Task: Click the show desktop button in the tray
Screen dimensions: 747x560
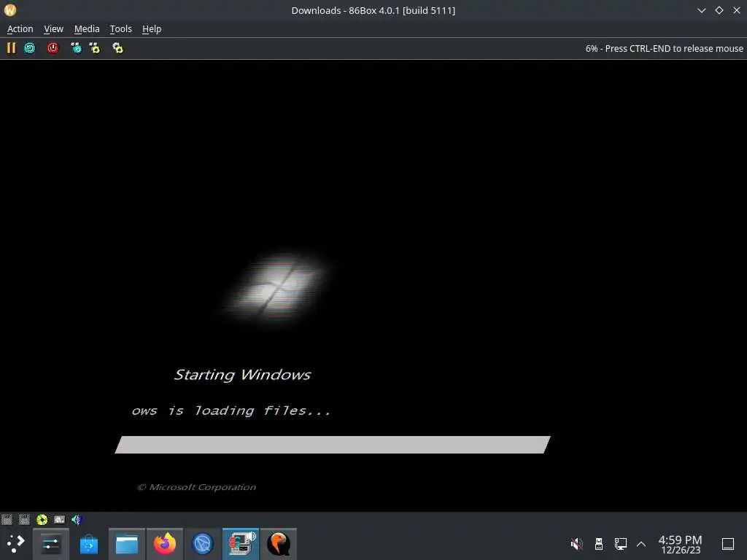Action: 728,543
